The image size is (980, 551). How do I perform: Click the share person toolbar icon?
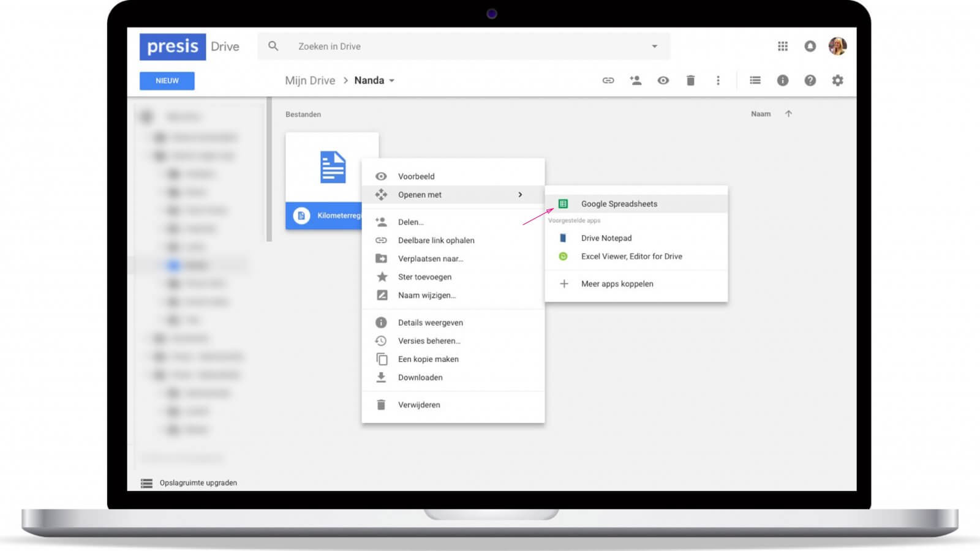click(x=636, y=80)
